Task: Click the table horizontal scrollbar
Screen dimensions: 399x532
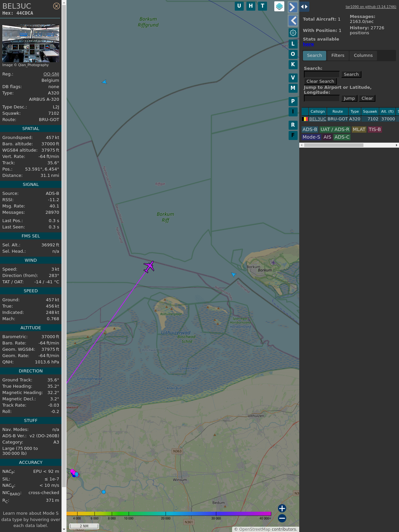Action: tap(333, 145)
